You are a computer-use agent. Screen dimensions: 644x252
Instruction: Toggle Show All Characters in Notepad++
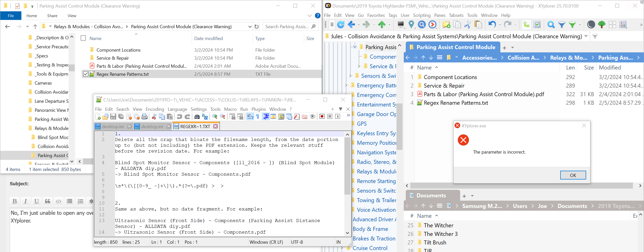258,116
